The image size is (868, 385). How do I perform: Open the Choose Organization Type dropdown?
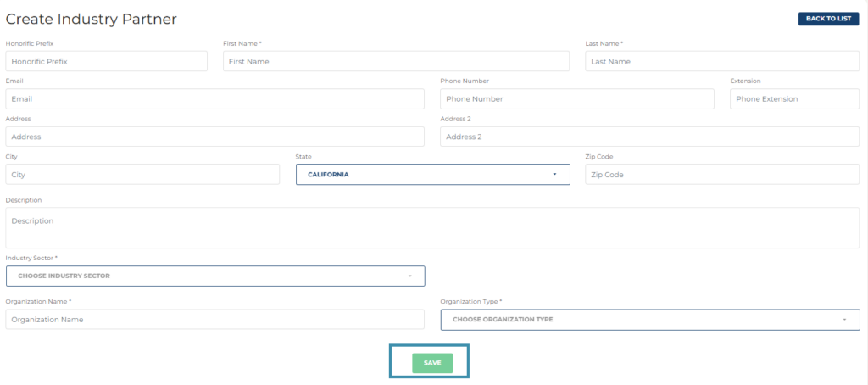click(x=650, y=320)
